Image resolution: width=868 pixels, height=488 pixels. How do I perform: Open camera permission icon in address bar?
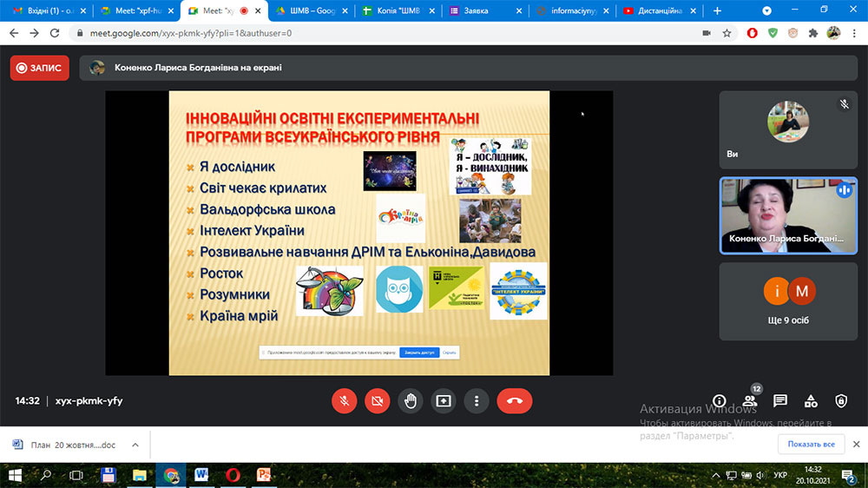point(707,33)
